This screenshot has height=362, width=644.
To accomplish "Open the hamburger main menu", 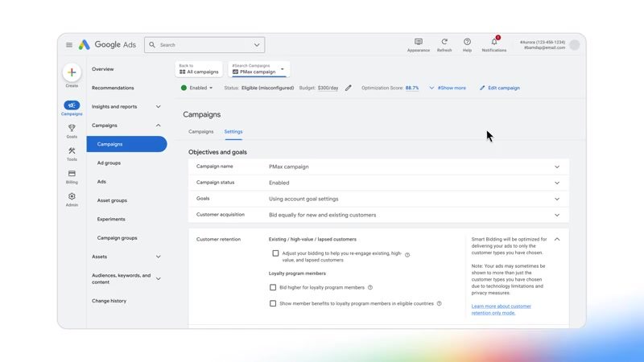I will [x=69, y=45].
